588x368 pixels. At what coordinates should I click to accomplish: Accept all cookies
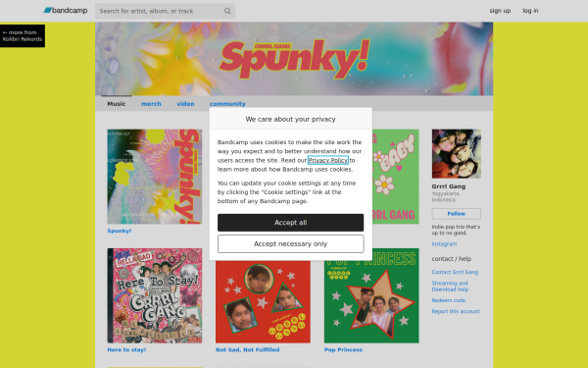(291, 223)
